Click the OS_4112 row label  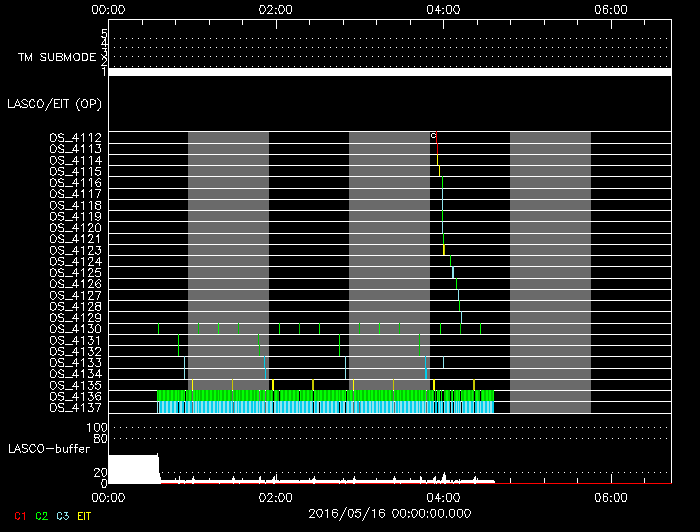75,138
